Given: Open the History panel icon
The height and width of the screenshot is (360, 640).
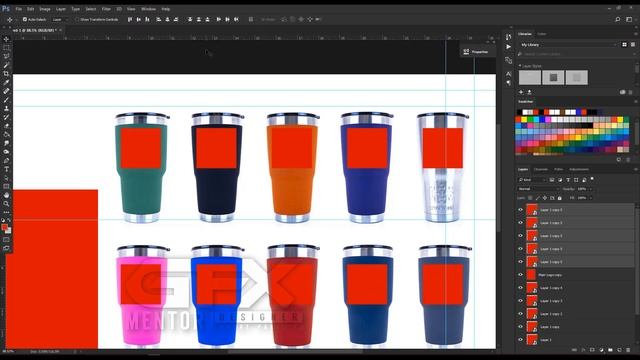Looking at the screenshot, I should pos(508,37).
